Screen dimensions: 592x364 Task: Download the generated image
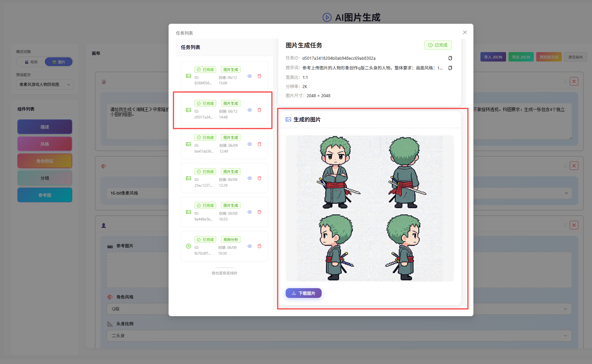304,293
